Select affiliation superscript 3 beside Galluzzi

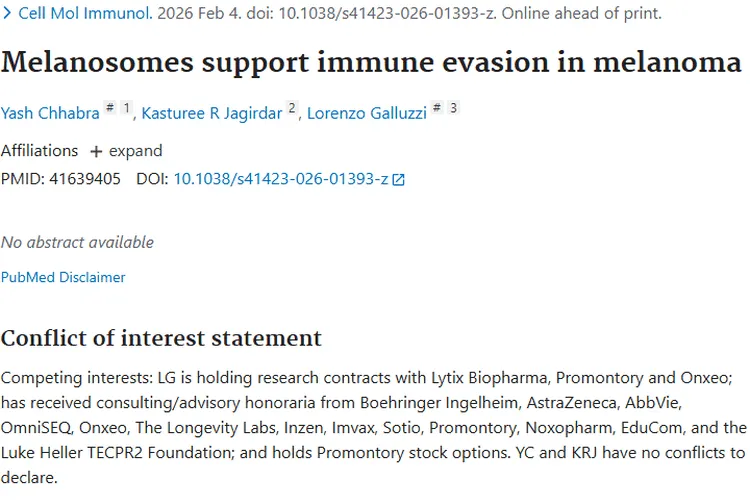[453, 108]
